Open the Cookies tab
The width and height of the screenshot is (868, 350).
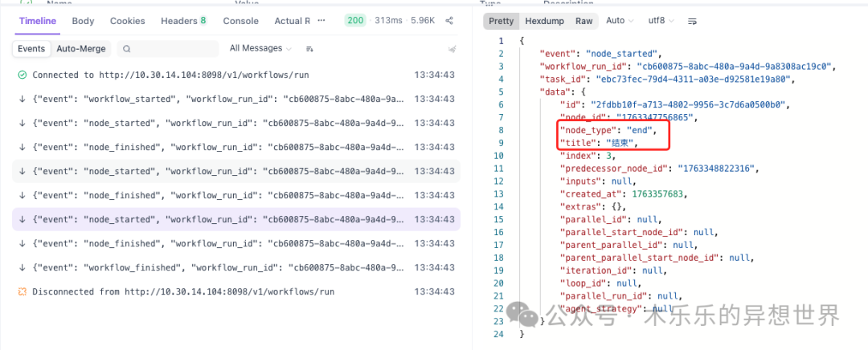tap(127, 21)
